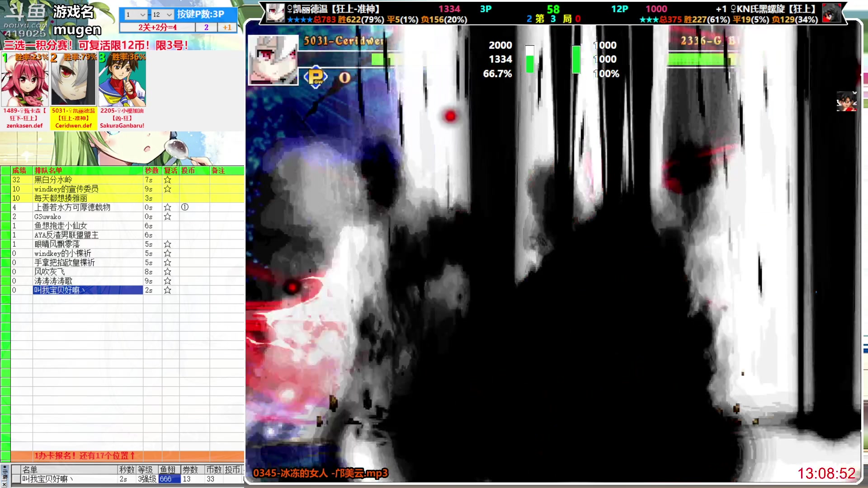Click the 币数 column header in bottom table
Screen dimensions: 868x488
(x=213, y=470)
